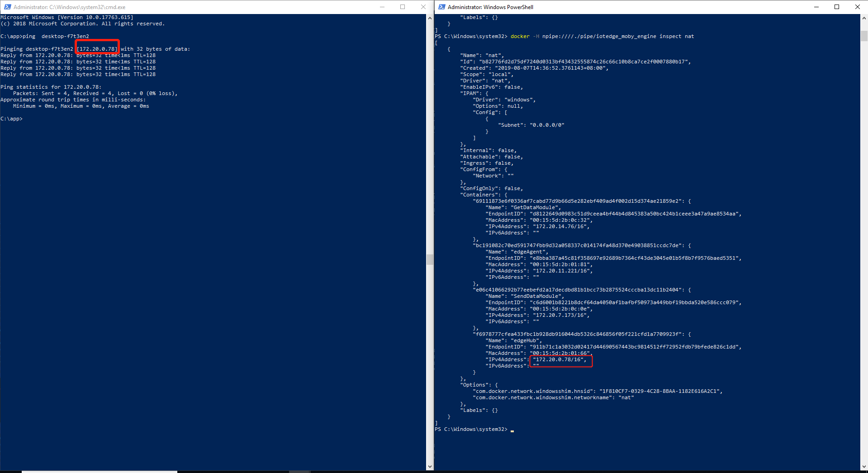This screenshot has width=868, height=473.
Task: Click the Ping statistics summary line
Action: (51, 86)
